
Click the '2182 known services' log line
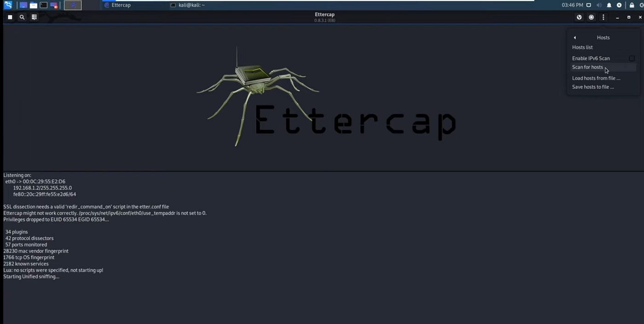[x=26, y=264]
